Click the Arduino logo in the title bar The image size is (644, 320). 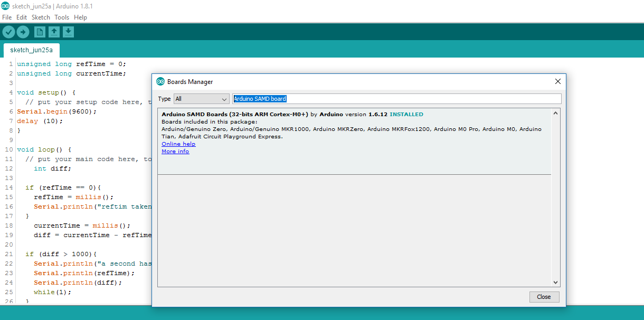click(x=6, y=6)
